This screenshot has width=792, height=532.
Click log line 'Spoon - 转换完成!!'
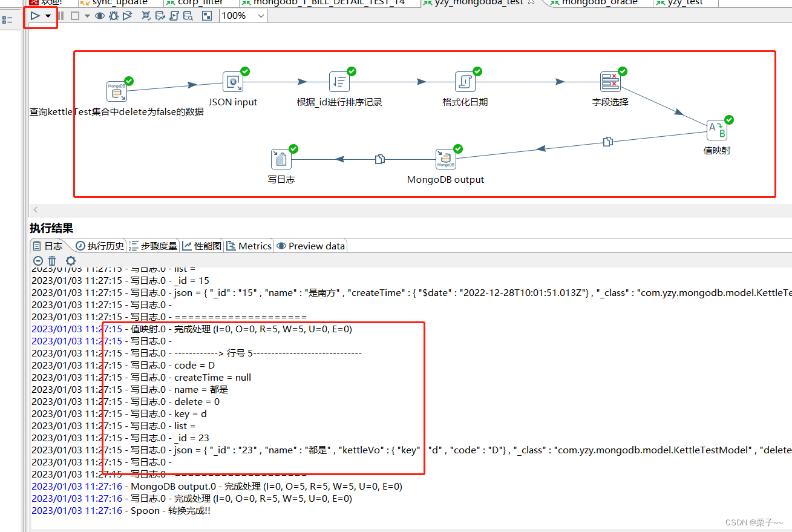click(121, 511)
